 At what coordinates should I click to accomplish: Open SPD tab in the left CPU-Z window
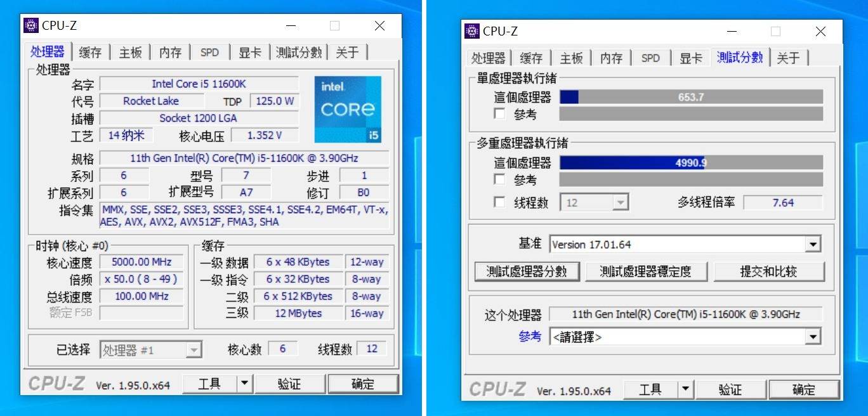click(209, 53)
